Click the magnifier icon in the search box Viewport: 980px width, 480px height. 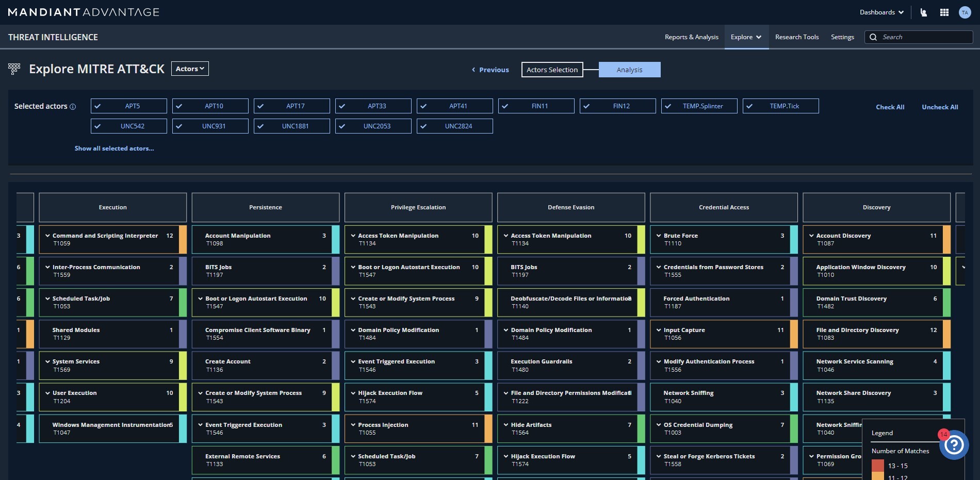[x=873, y=37]
